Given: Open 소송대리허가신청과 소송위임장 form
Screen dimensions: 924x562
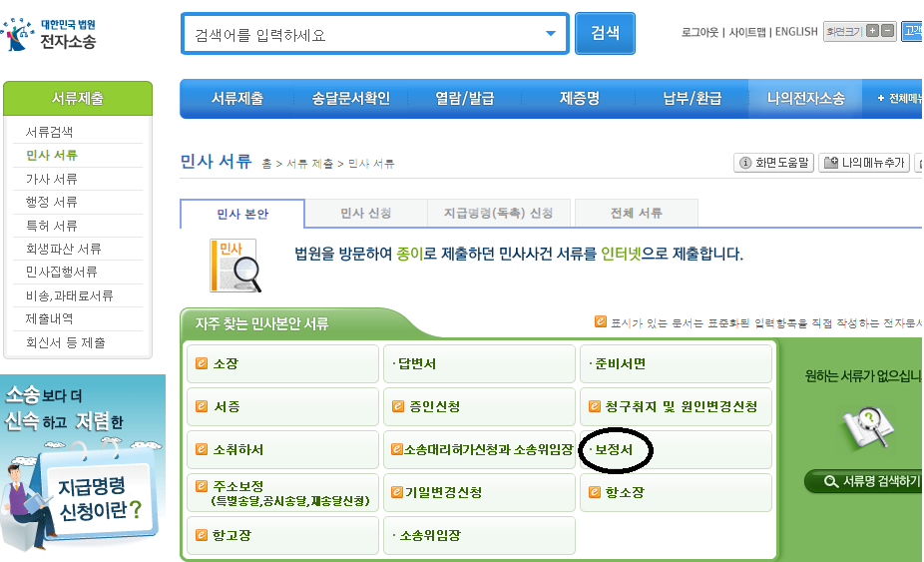Looking at the screenshot, I should (x=479, y=449).
